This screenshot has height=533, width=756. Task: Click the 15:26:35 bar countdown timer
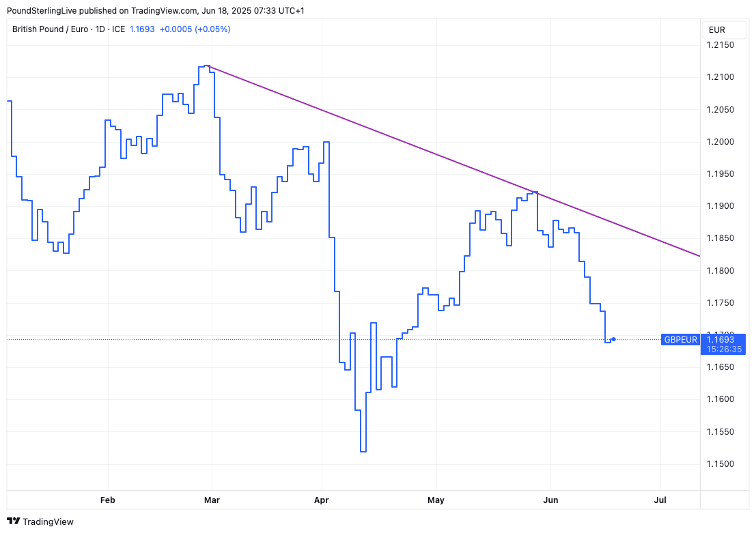tap(724, 349)
